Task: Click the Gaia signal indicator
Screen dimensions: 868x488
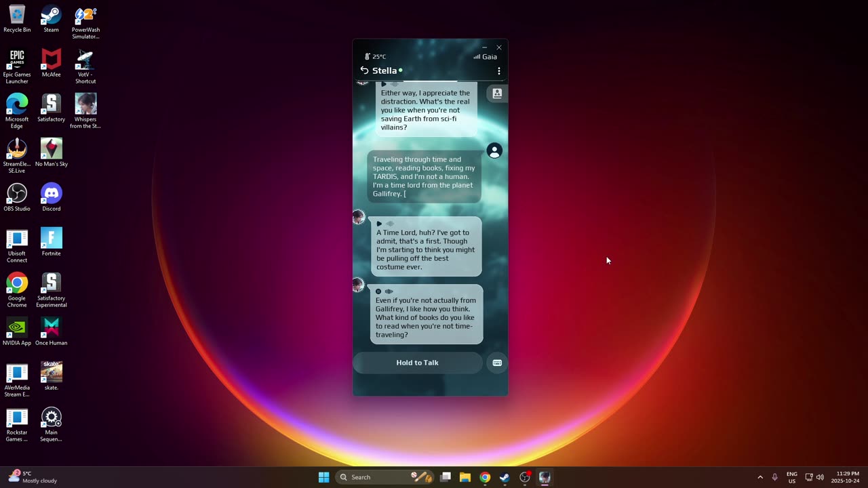Action: [x=486, y=57]
